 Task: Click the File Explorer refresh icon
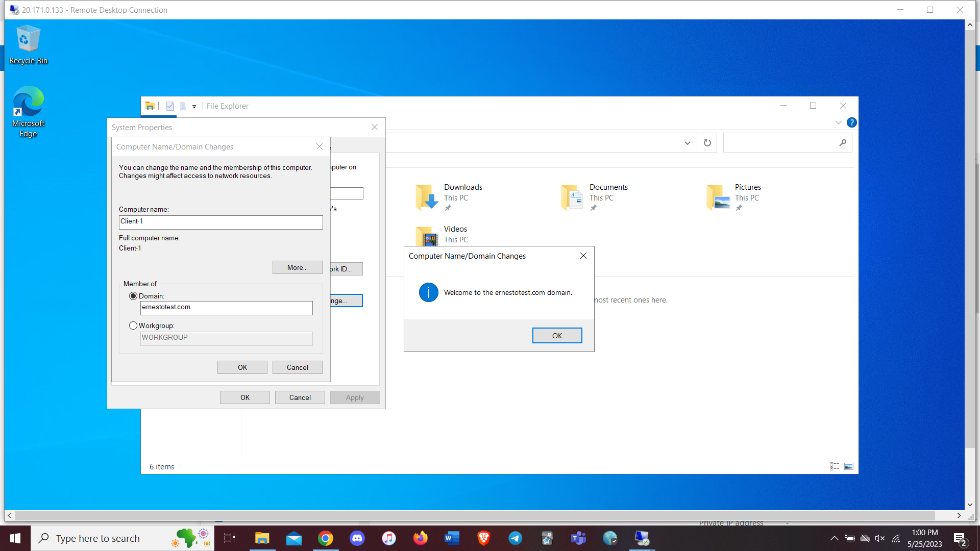[707, 143]
